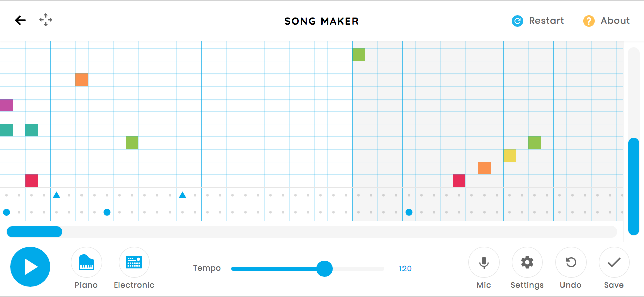Undo the last note change
The height and width of the screenshot is (297, 644).
click(571, 262)
